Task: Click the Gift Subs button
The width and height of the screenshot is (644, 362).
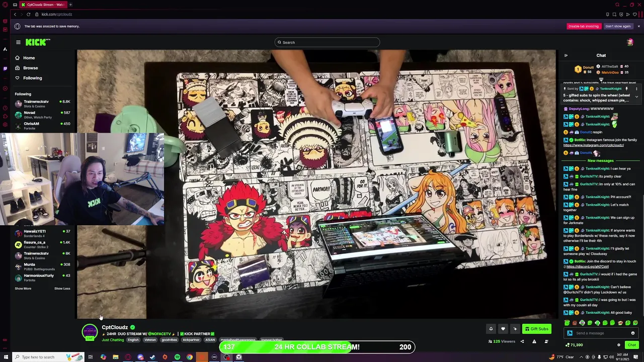Action: pyautogui.click(x=536, y=329)
